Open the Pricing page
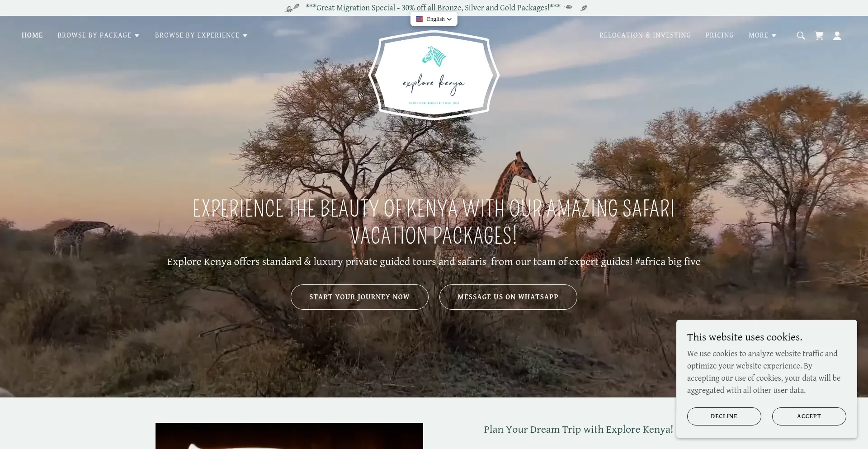The image size is (868, 449). (x=720, y=35)
